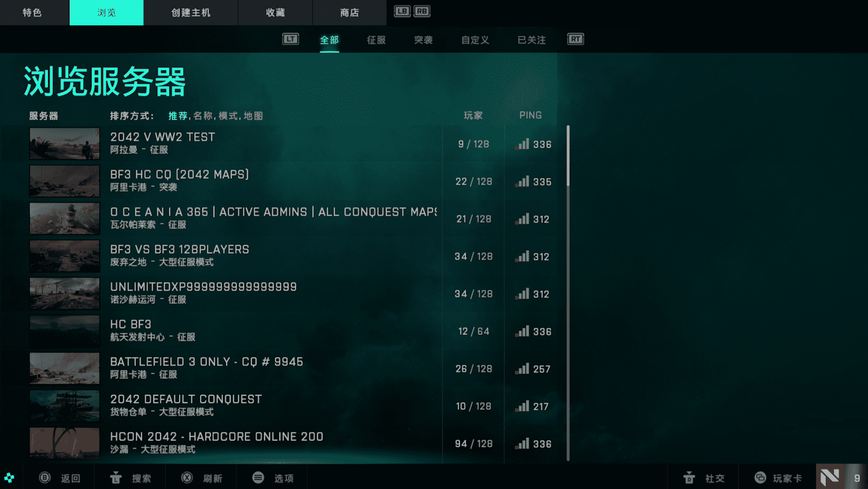Click the PING column header
Screen dimensions: 868x489
(531, 115)
